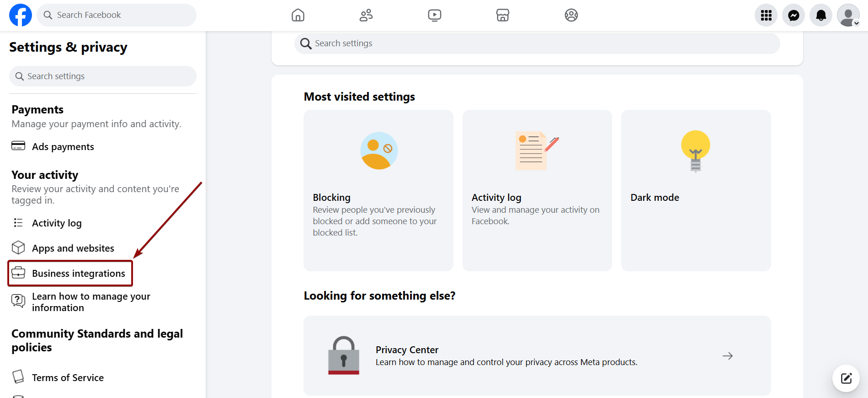Viewport: 868px width, 398px height.
Task: Open Ads payments settings
Action: 63,147
